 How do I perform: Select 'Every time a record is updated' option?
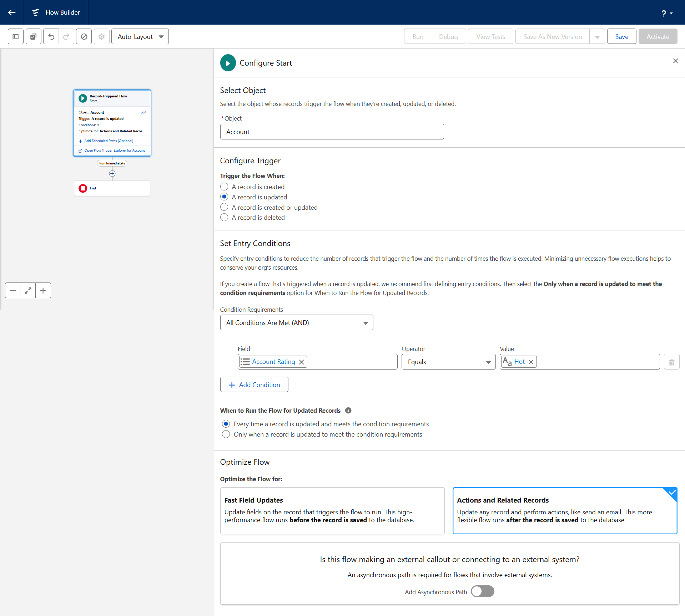(226, 424)
